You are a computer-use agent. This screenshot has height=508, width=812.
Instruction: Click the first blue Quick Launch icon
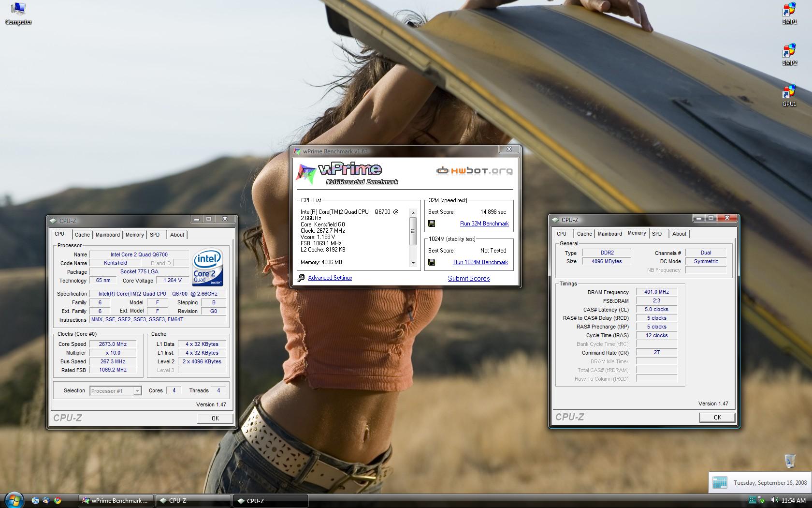click(x=35, y=500)
